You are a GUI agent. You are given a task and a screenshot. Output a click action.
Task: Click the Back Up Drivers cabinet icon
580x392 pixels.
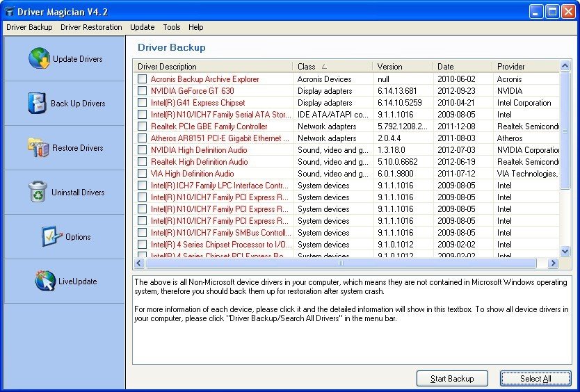(37, 103)
